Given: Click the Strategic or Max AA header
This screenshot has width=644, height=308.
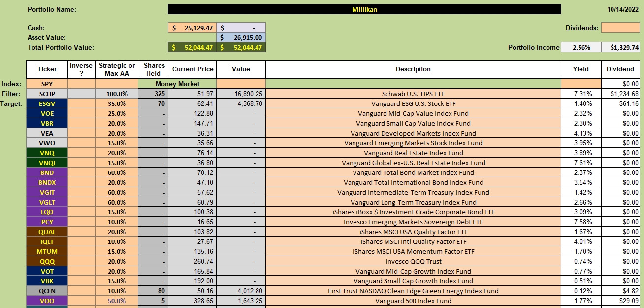Looking at the screenshot, I should (117, 69).
